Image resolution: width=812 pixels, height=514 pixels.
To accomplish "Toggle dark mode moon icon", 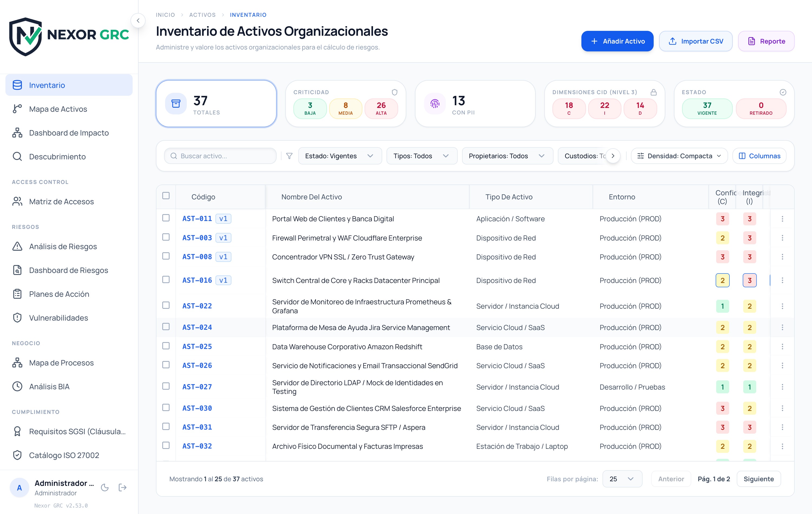I will (x=105, y=487).
